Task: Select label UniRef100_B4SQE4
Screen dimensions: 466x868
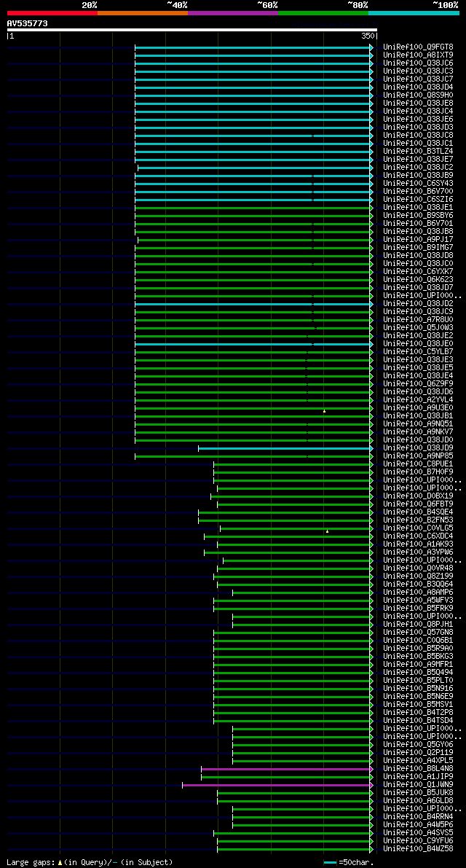Action: [x=418, y=512]
